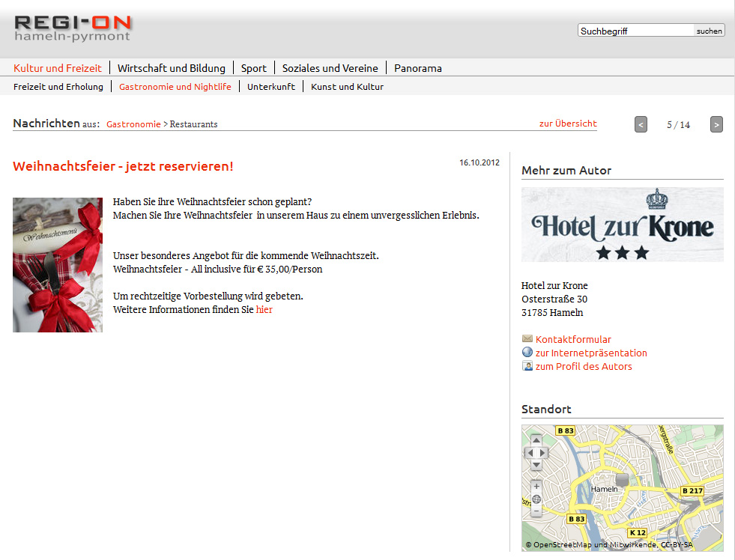This screenshot has height=560, width=735.
Task: Click the globe icon beside Internetpräsentation
Action: [527, 352]
